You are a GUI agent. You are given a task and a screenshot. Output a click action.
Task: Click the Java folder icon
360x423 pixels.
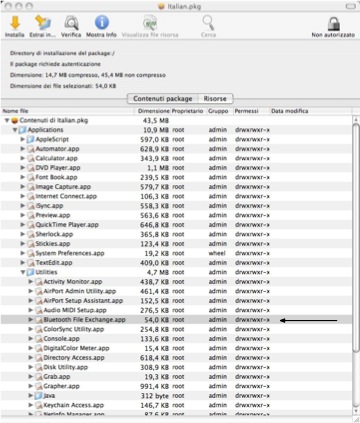pyautogui.click(x=39, y=396)
